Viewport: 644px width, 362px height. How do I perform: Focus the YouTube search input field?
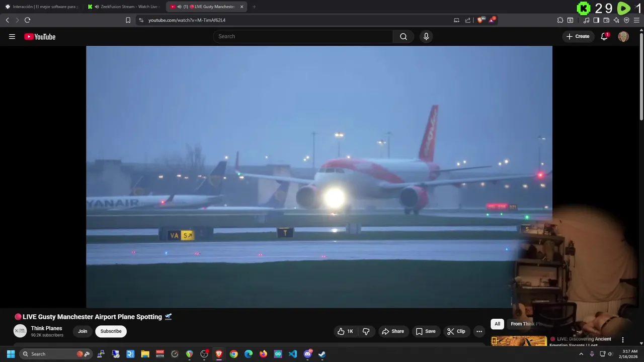pos(303,36)
